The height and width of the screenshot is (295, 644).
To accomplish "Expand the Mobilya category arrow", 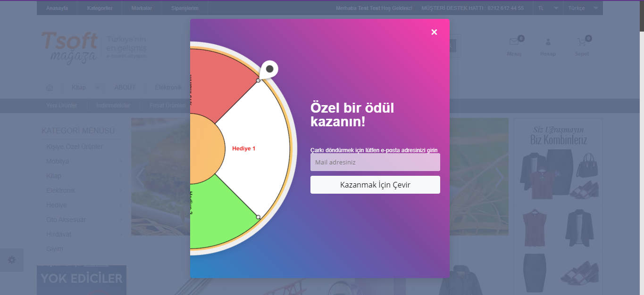I will click(121, 161).
